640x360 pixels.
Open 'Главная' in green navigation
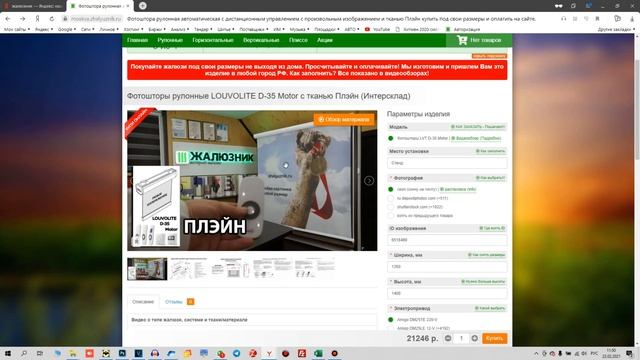(137, 40)
